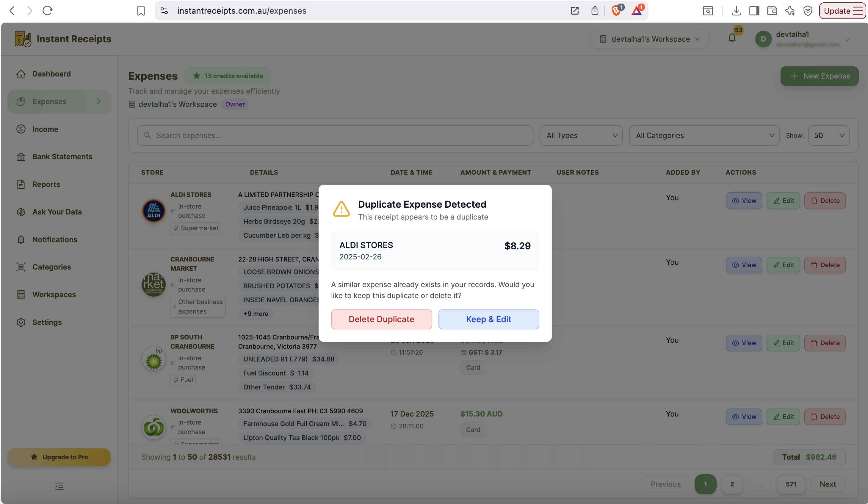The image size is (868, 504).
Task: Click +9 more items tag
Action: click(256, 314)
